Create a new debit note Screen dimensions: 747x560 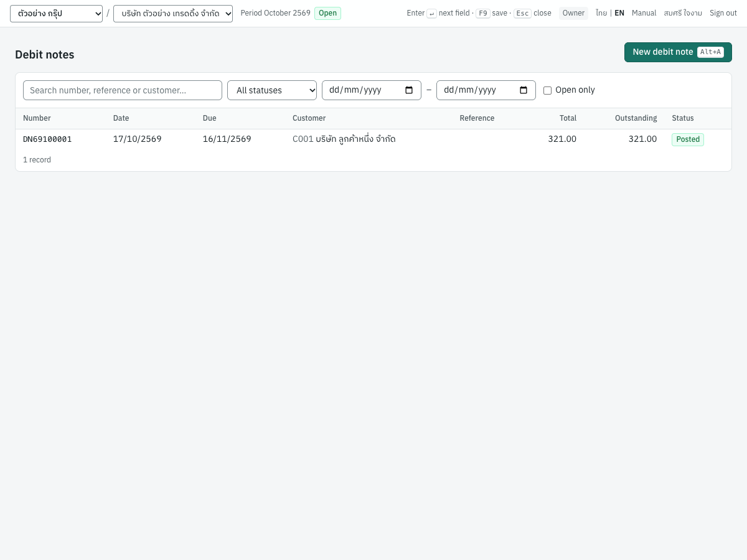tap(678, 52)
